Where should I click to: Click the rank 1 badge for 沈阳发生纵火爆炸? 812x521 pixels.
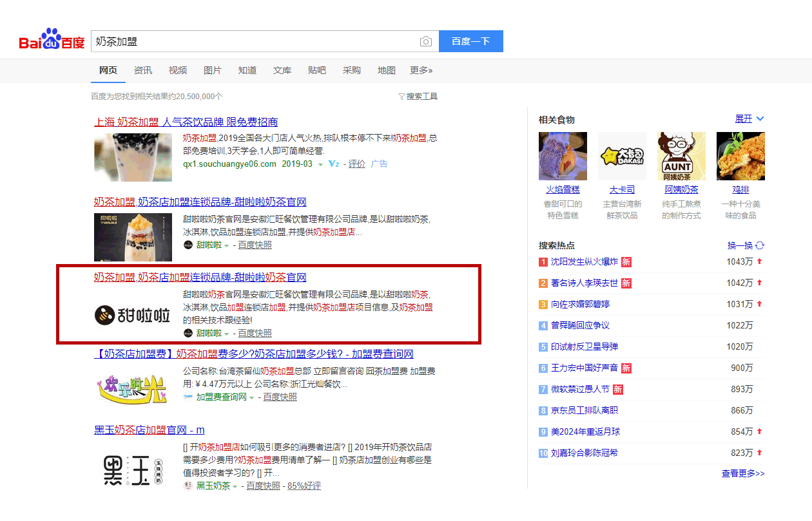pos(543,262)
